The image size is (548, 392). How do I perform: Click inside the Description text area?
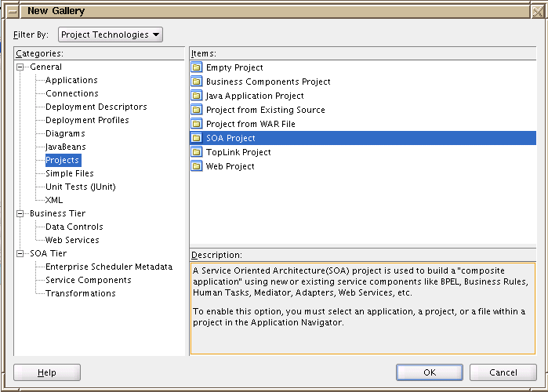[x=363, y=308]
